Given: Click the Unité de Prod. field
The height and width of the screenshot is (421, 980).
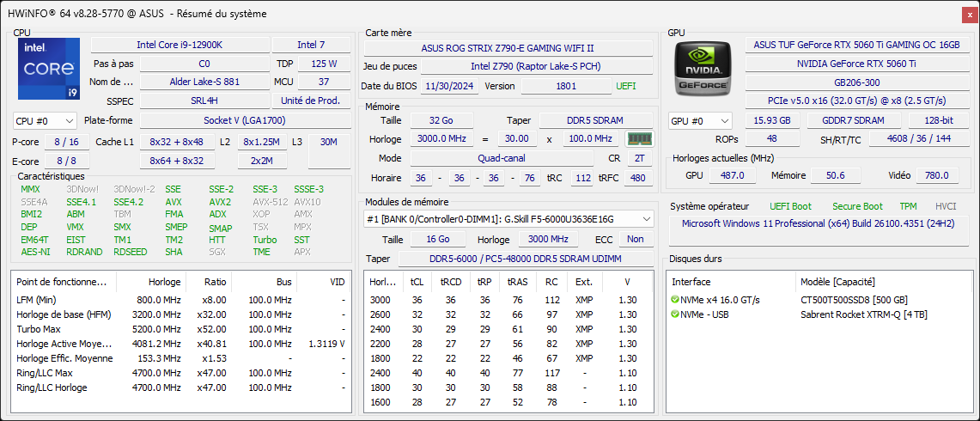Looking at the screenshot, I should (x=311, y=101).
